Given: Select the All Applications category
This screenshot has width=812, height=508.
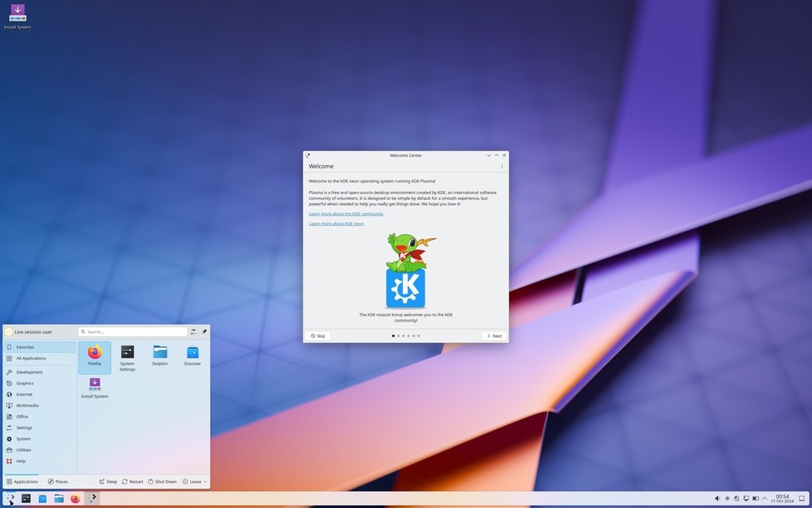Looking at the screenshot, I should pos(32,358).
